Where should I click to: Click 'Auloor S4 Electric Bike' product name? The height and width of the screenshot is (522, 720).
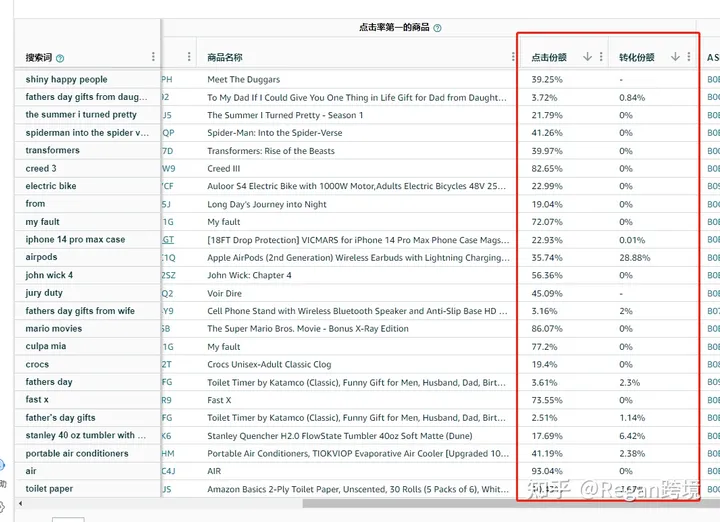point(356,186)
